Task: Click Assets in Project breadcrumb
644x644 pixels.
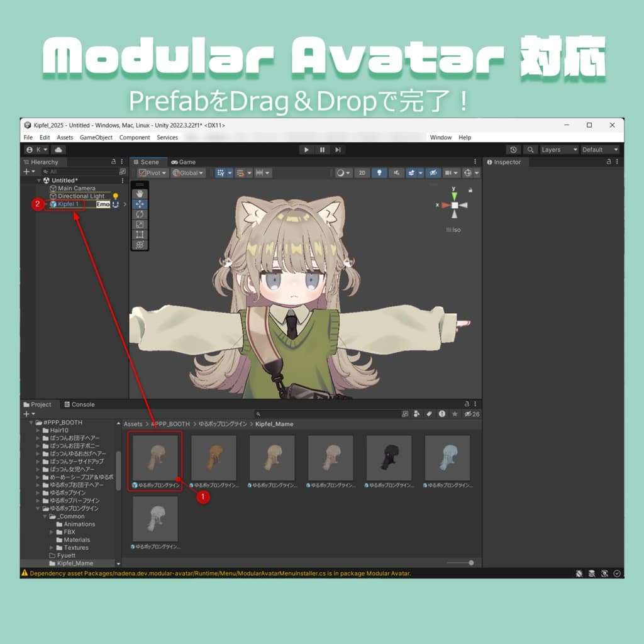Action: coord(133,424)
